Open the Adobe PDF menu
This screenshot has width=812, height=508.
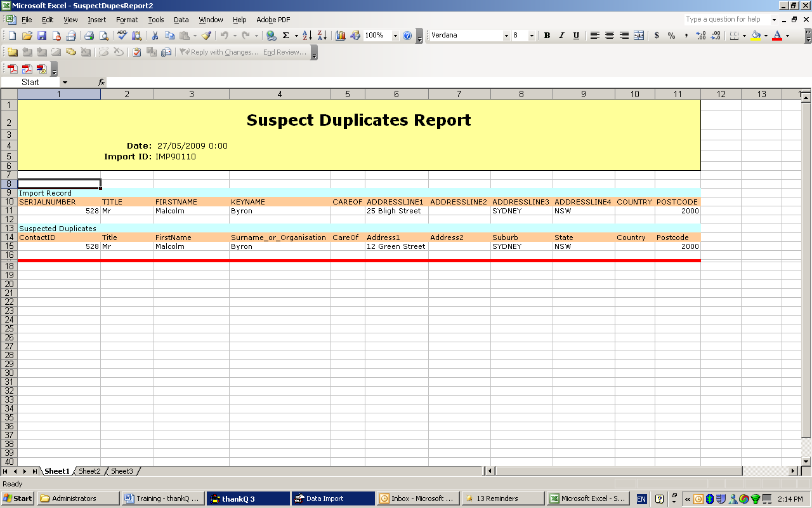tap(273, 20)
